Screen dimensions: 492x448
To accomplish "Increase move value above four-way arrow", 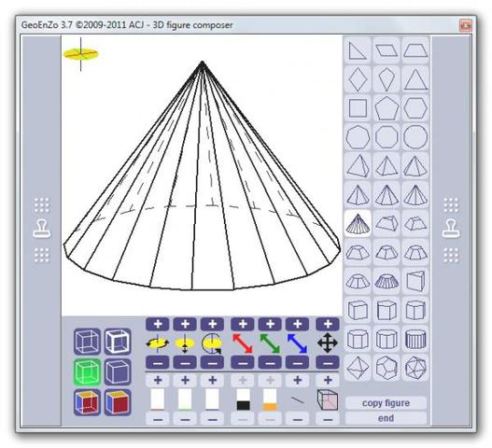I will coord(328,324).
